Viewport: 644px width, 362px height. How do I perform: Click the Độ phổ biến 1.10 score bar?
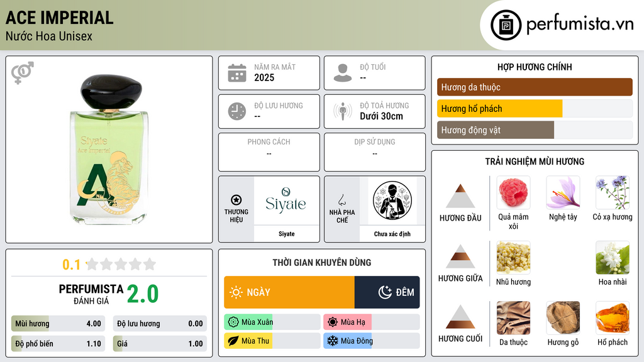tap(58, 344)
